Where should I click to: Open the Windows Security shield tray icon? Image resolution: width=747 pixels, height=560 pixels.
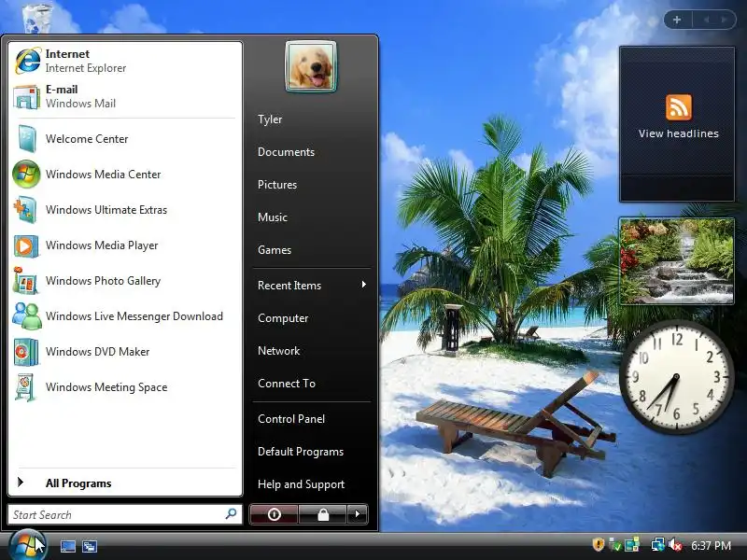[x=598, y=544]
